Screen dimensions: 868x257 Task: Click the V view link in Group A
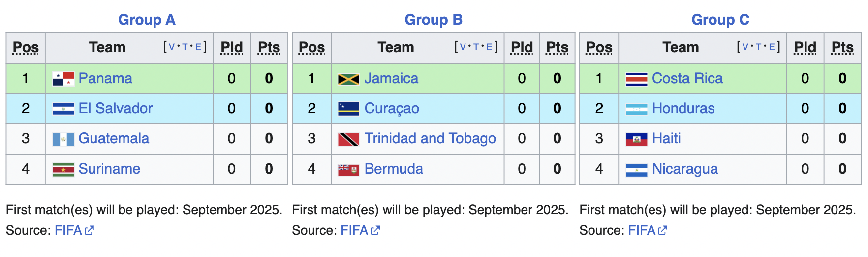pos(172,47)
